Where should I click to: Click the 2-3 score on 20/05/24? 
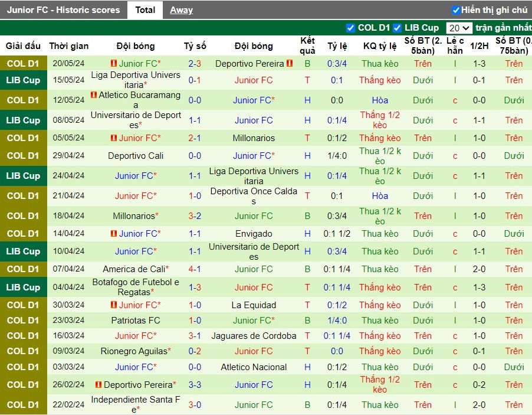coord(195,64)
